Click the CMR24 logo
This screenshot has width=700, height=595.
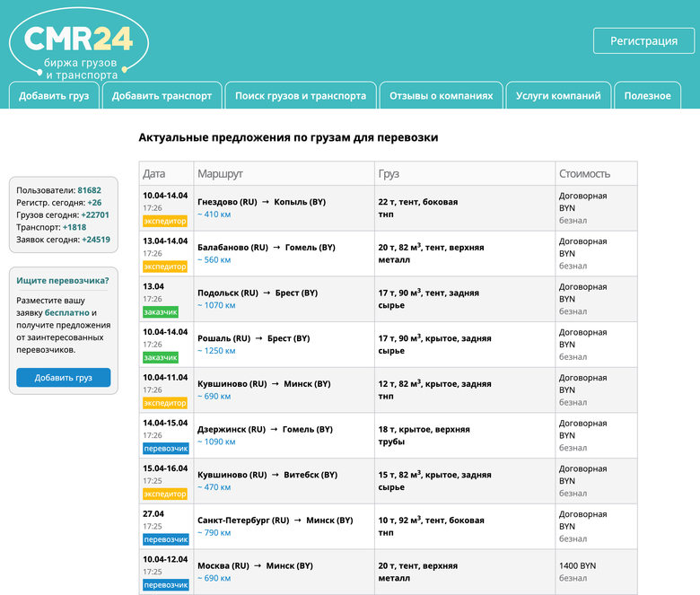click(78, 41)
